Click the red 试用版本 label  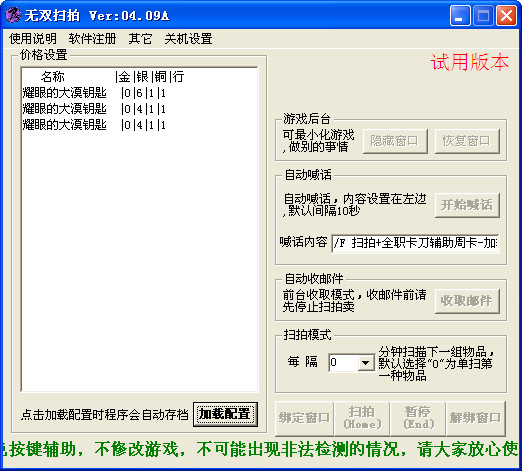[x=470, y=62]
